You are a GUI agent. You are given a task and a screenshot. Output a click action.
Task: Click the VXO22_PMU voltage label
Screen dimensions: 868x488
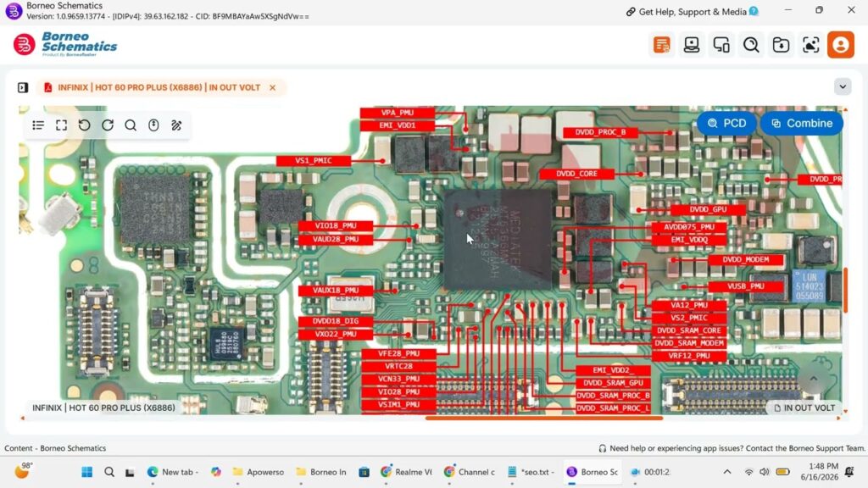click(336, 334)
